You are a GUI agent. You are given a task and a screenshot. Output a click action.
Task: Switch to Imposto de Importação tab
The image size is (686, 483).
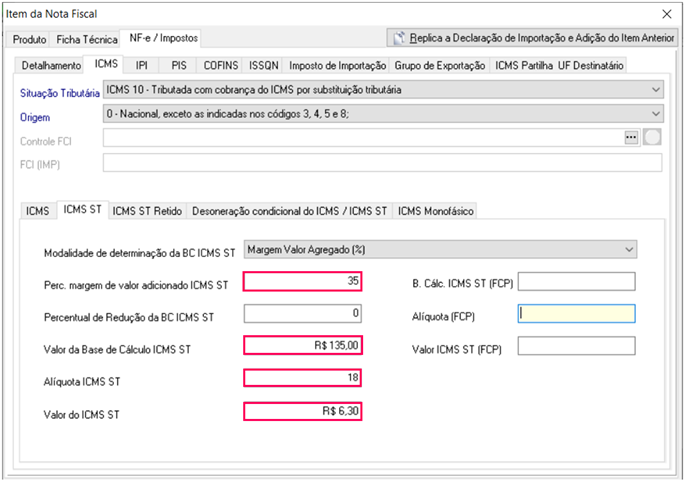[x=339, y=65]
